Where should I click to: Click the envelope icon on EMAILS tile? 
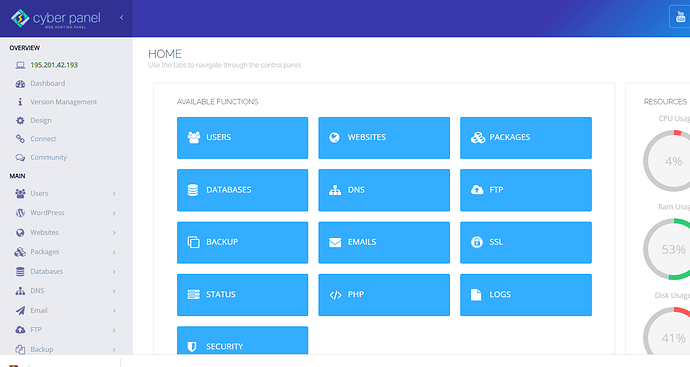click(x=335, y=242)
